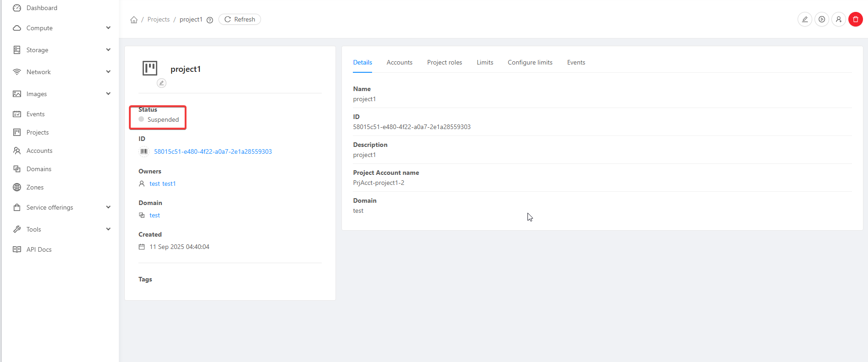The width and height of the screenshot is (868, 362).
Task: Expand the Compute menu in sidebar
Action: pos(62,28)
